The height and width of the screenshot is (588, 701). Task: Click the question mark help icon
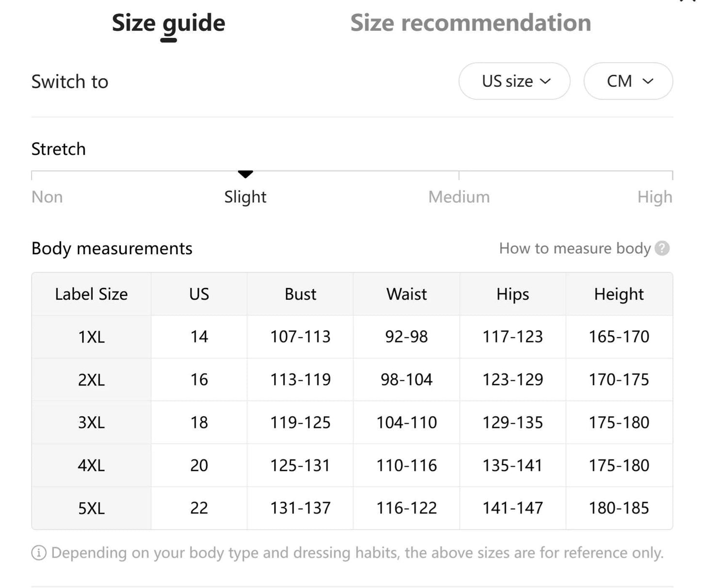(x=662, y=248)
